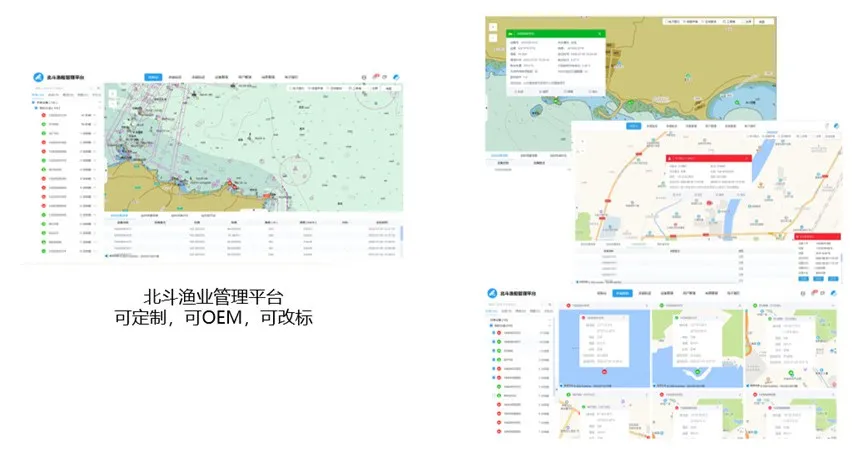Click rightmost button in left screenshot map toolbar
This screenshot has height=452, width=865.
(x=390, y=88)
